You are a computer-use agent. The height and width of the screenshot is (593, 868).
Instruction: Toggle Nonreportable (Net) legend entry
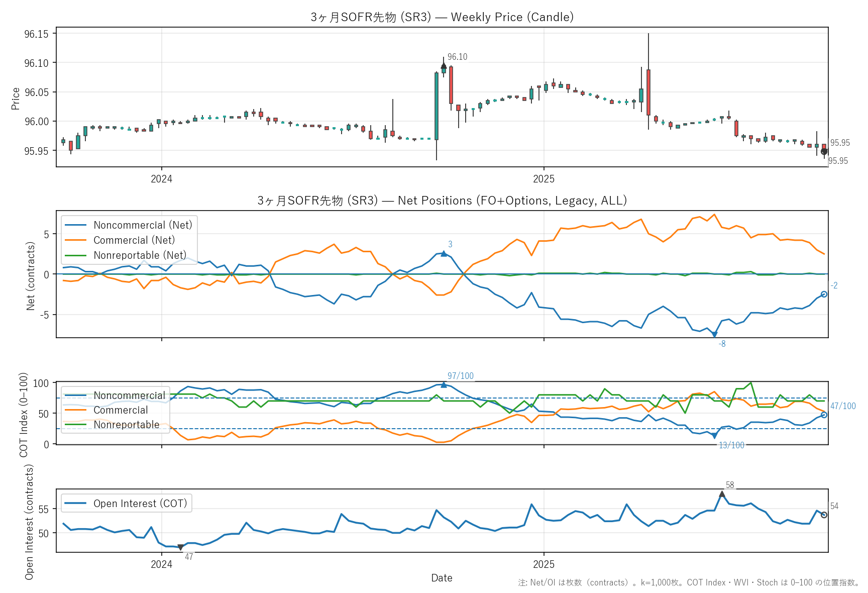point(140,255)
